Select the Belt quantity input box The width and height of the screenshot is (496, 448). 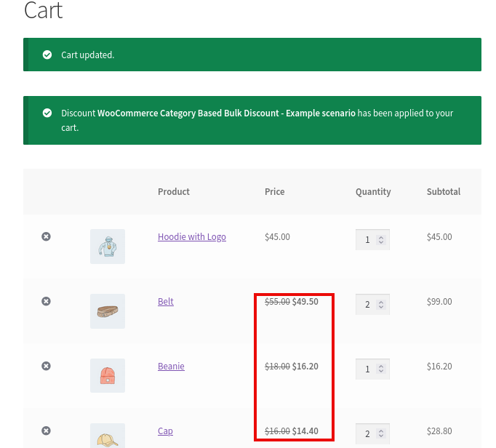367,305
